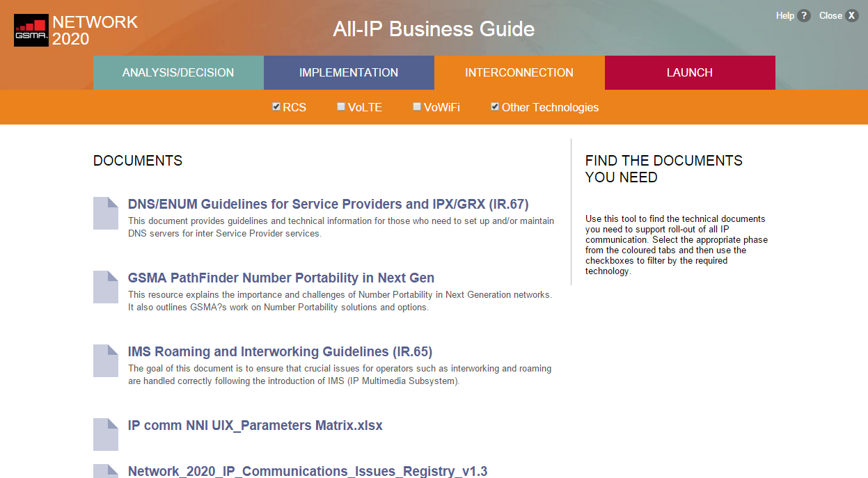Click the All-IP Business Guide title
The image size is (868, 478).
[x=434, y=29]
